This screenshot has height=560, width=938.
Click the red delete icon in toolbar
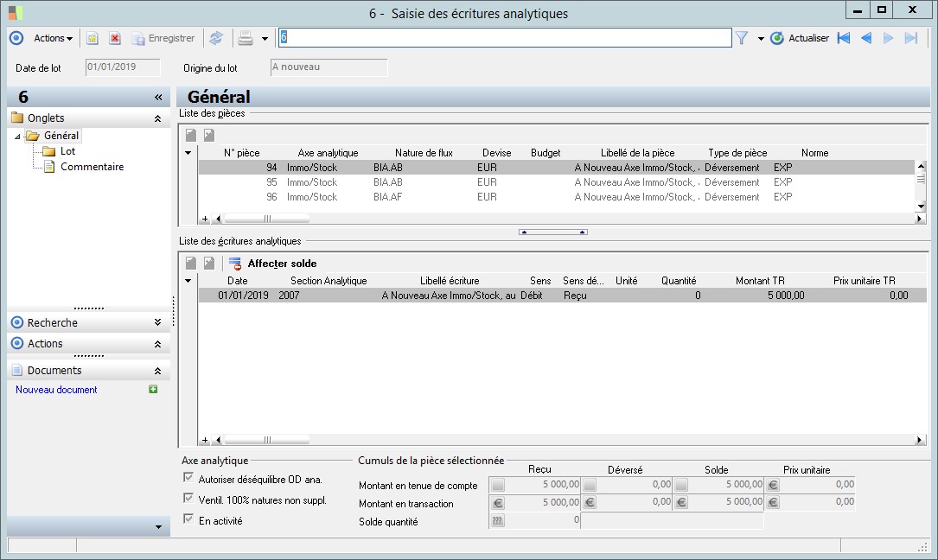pos(114,38)
